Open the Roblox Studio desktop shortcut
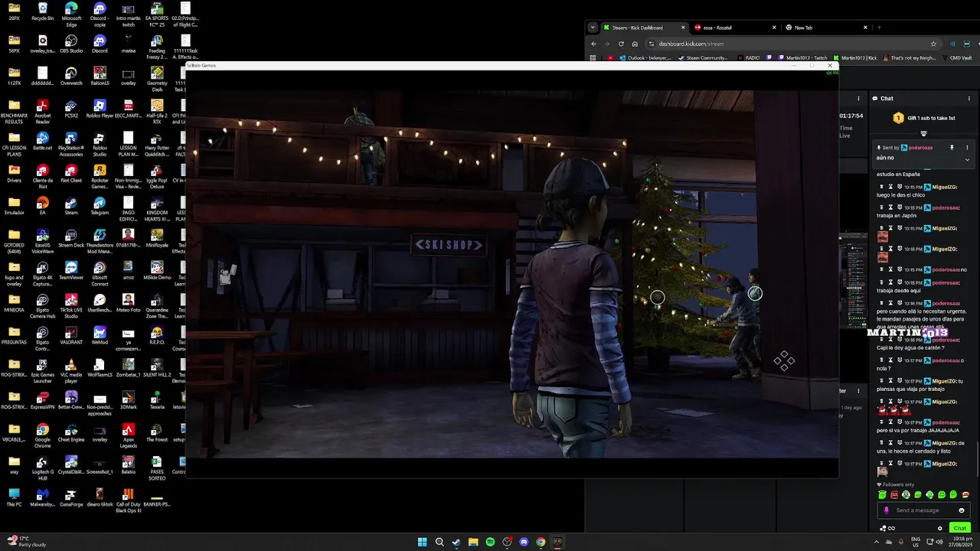This screenshot has height=551, width=980. pos(100,143)
